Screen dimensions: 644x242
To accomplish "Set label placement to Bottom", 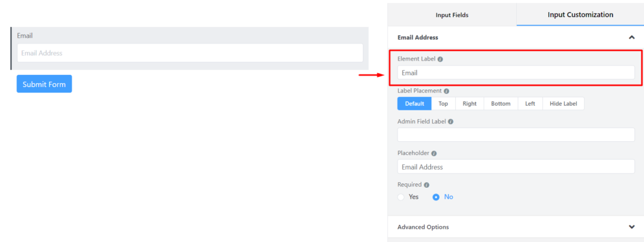I will coord(501,104).
